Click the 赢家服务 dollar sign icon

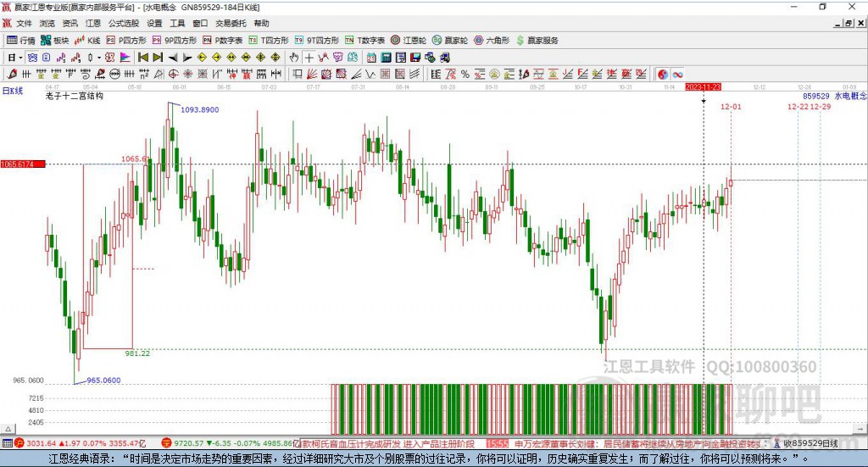pyautogui.click(x=520, y=40)
